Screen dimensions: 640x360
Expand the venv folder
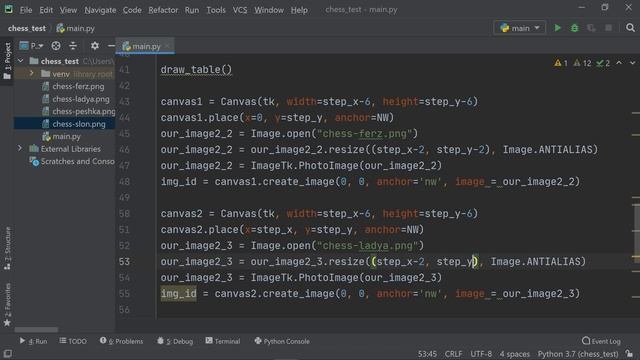tap(32, 74)
